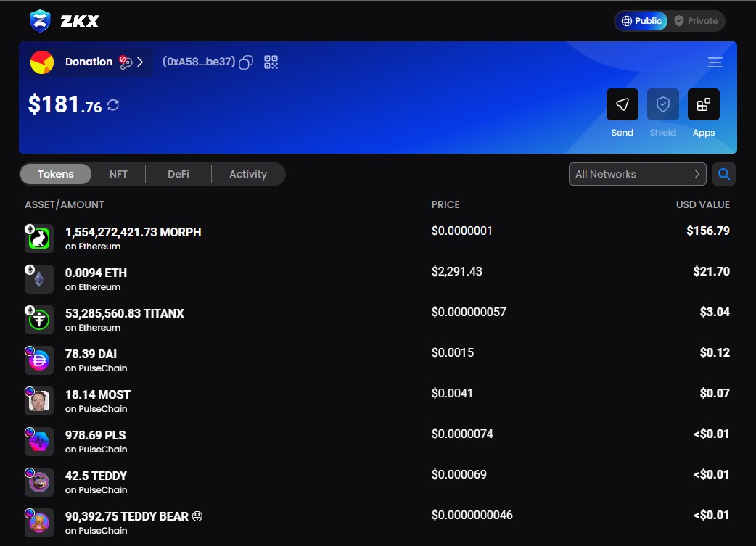
Task: Click the USD VALUE column header
Action: click(702, 204)
